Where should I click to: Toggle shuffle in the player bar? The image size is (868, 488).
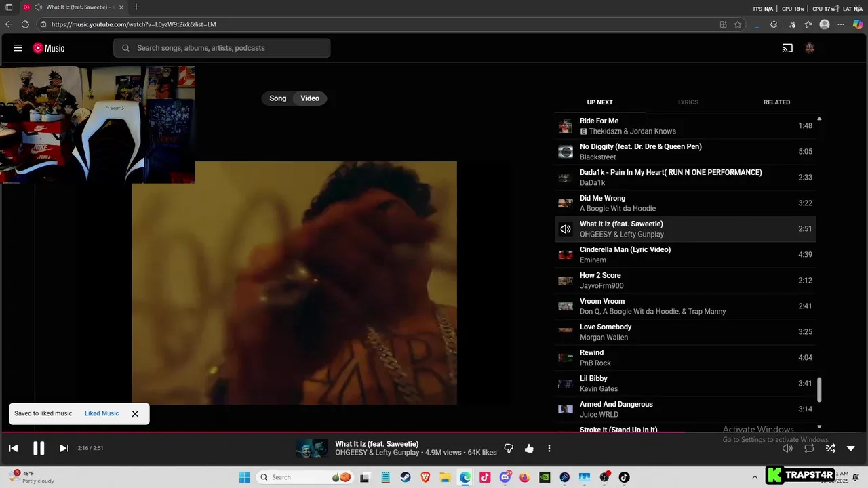pos(830,448)
